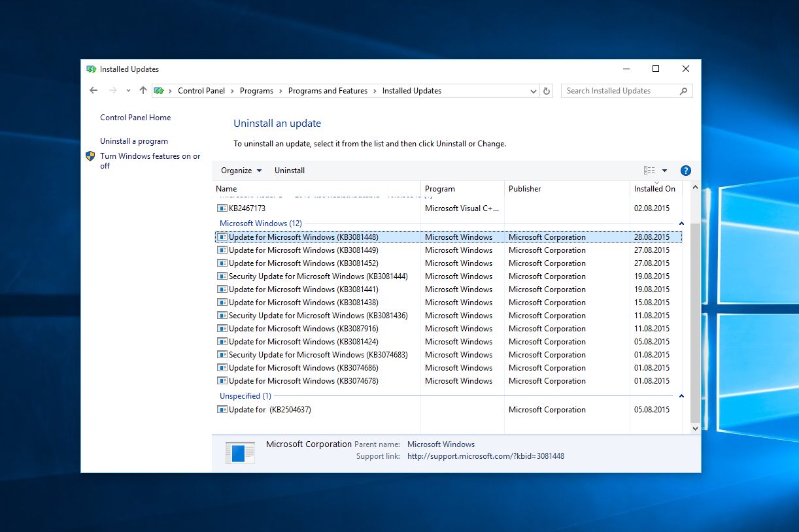The width and height of the screenshot is (799, 532).
Task: Sort by the Installed On column header
Action: tap(654, 189)
